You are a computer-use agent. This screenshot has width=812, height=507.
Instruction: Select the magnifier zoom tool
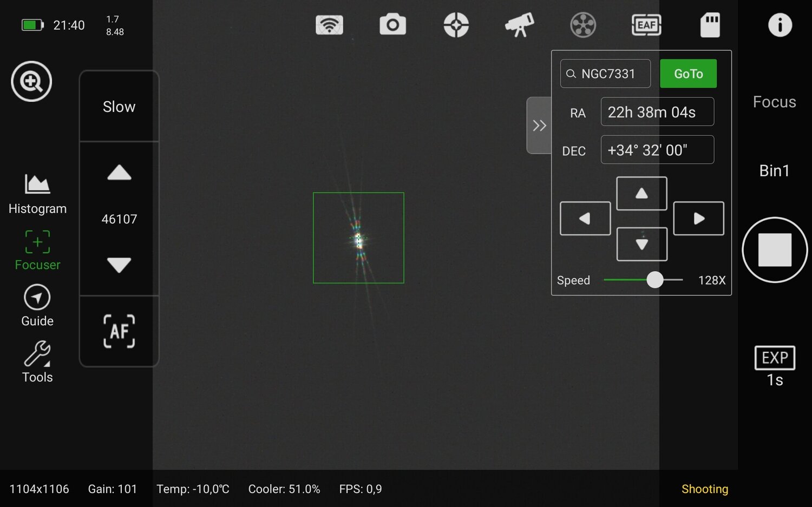pyautogui.click(x=31, y=82)
